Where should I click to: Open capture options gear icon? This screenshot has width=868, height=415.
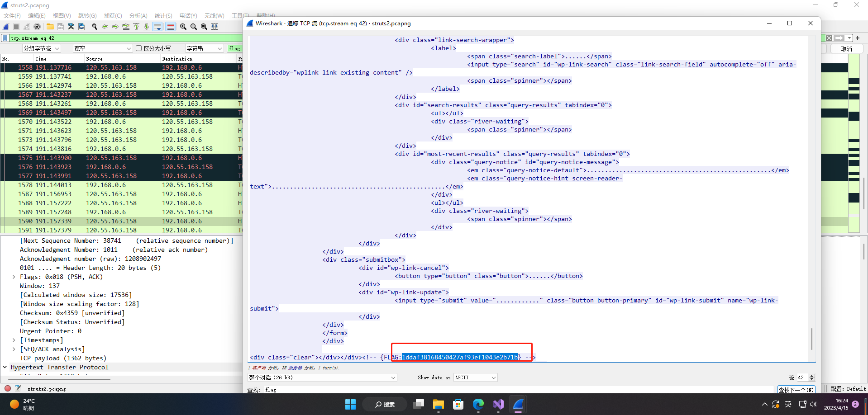coord(37,27)
